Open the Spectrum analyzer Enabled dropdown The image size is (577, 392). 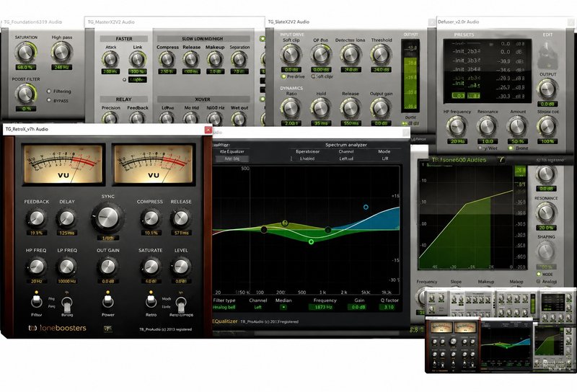click(307, 159)
